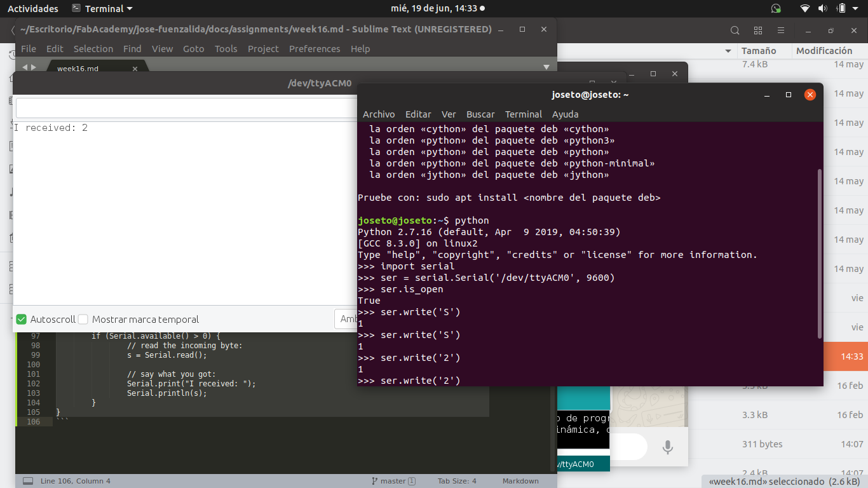Viewport: 868px width, 488px height.
Task: Open the file manager hamburger menu
Action: (781, 30)
